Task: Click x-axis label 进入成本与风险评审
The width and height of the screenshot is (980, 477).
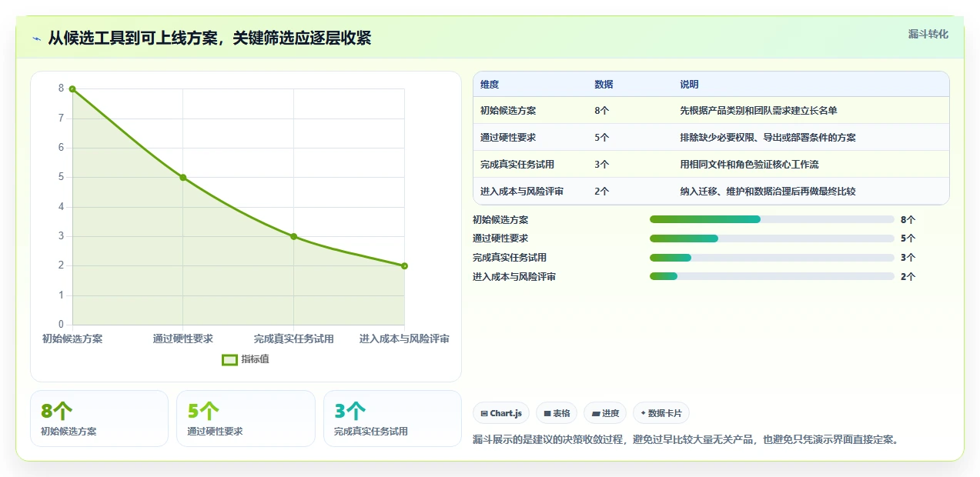Action: [x=404, y=339]
